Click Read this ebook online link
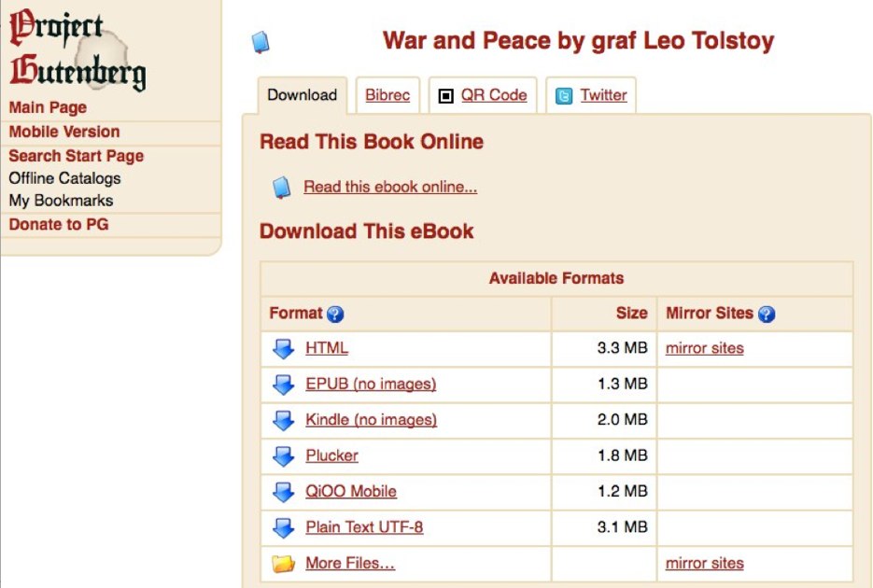Viewport: 873px width, 588px height. [390, 187]
